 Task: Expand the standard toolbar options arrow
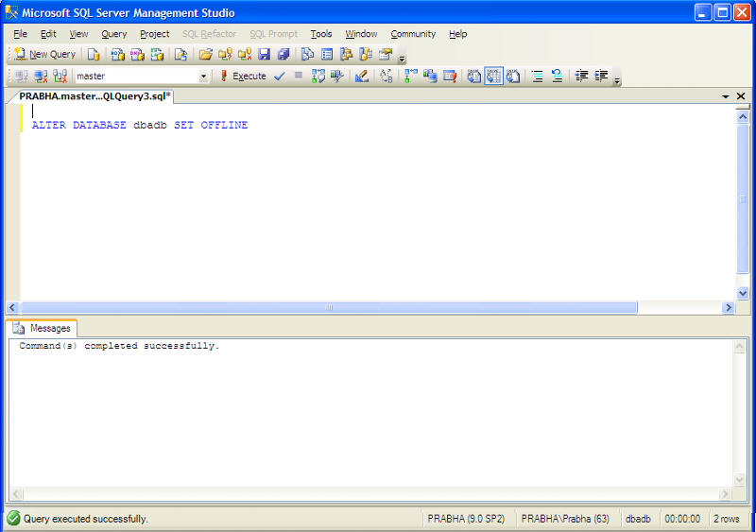pos(402,59)
